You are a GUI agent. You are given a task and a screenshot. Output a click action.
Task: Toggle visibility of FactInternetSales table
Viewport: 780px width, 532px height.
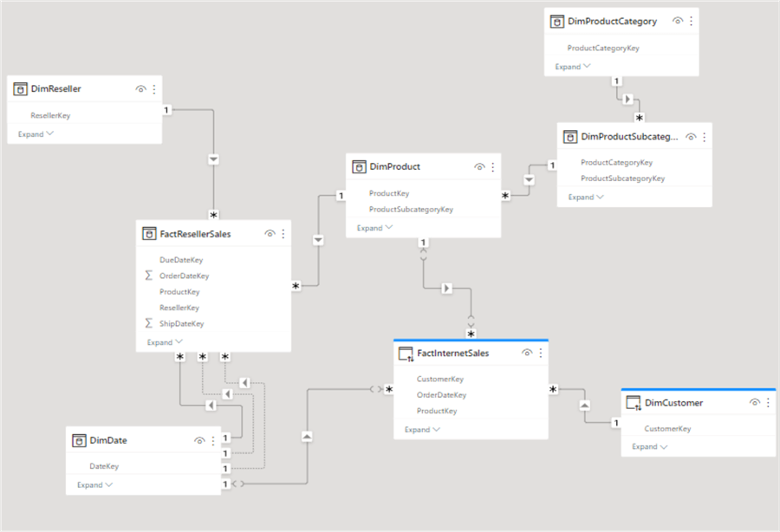527,353
